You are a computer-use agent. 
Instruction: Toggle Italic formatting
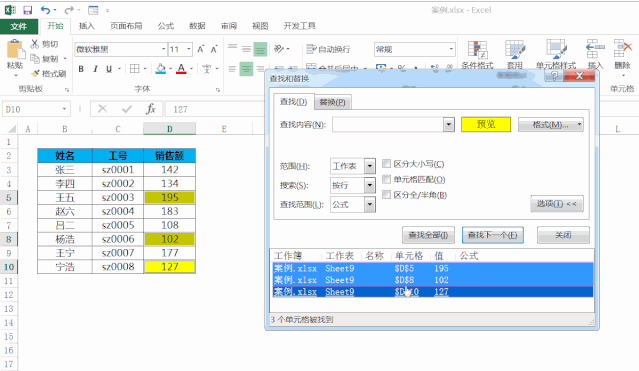pyautogui.click(x=95, y=69)
